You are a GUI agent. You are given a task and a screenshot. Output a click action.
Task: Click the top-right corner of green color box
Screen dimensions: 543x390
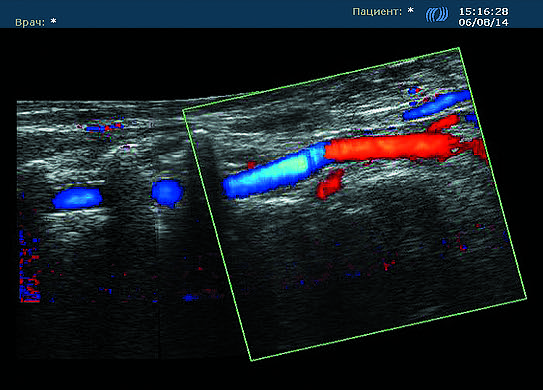click(459, 48)
